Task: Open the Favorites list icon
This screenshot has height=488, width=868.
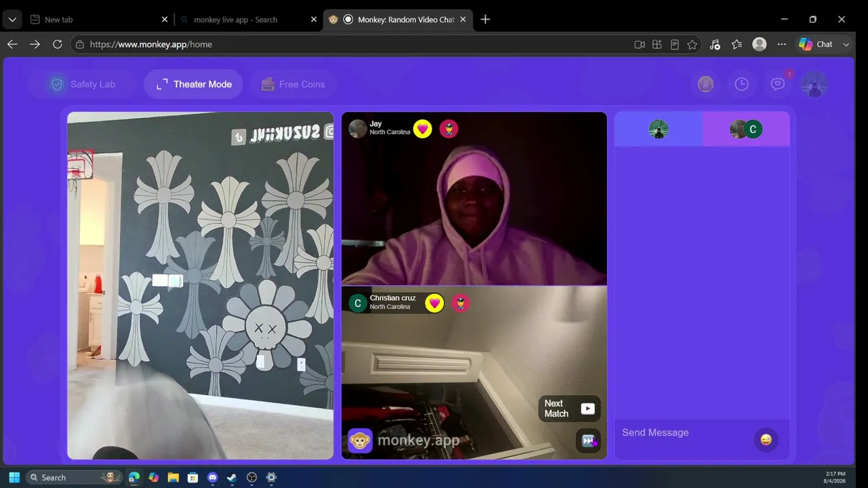Action: (x=737, y=44)
